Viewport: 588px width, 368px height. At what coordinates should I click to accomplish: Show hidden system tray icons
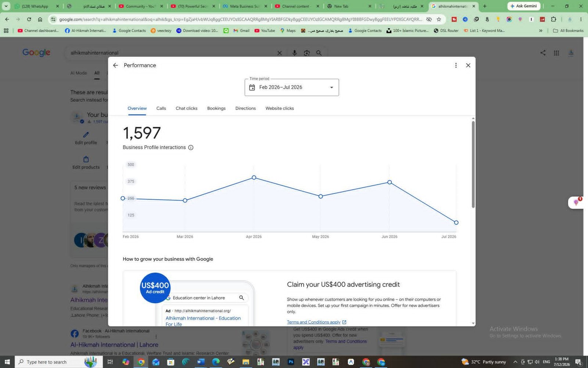click(x=515, y=362)
